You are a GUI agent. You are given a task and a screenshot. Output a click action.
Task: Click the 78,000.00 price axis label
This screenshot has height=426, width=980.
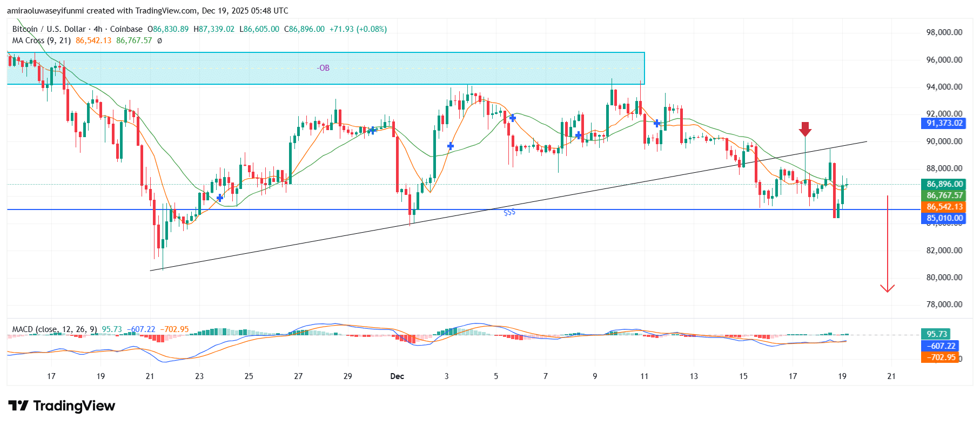tap(944, 305)
